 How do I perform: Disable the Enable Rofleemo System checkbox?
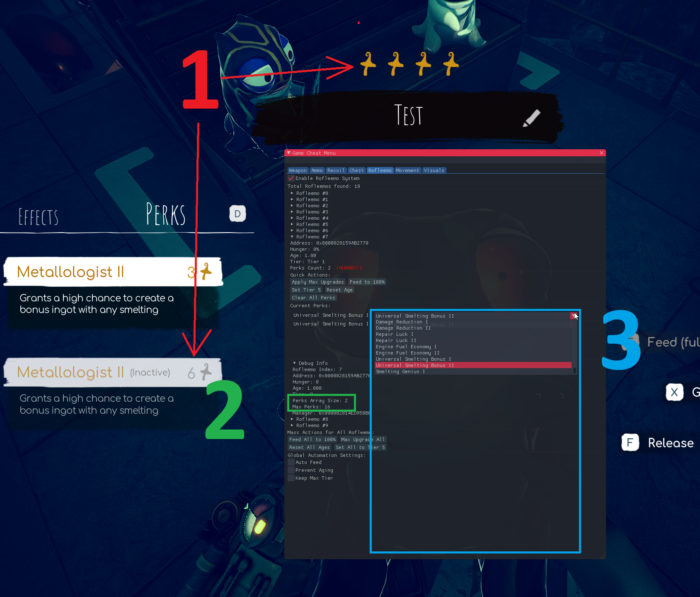[291, 178]
